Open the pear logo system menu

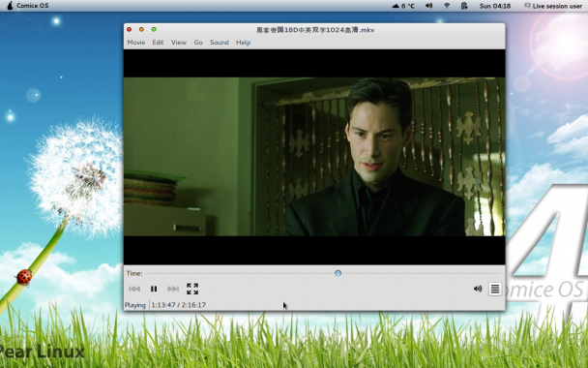[x=10, y=6]
